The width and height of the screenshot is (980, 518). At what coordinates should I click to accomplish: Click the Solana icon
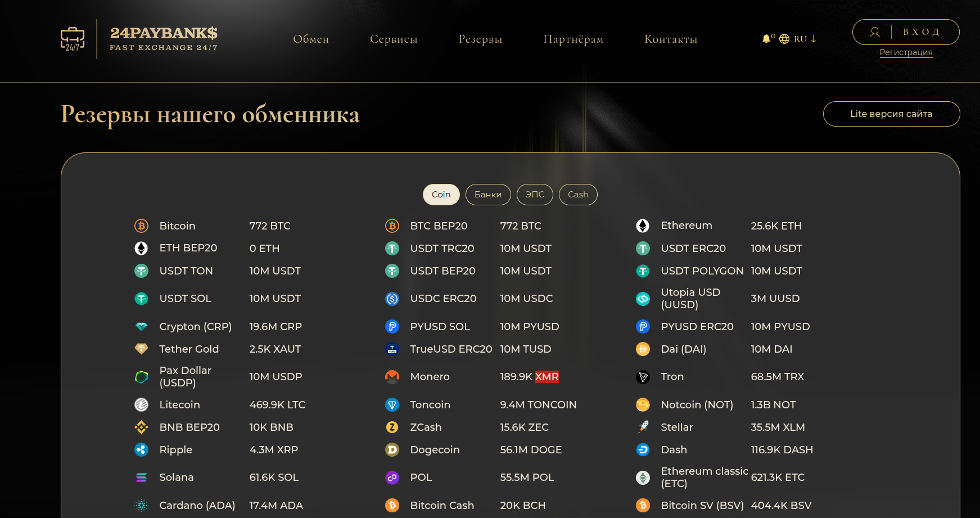tap(141, 478)
